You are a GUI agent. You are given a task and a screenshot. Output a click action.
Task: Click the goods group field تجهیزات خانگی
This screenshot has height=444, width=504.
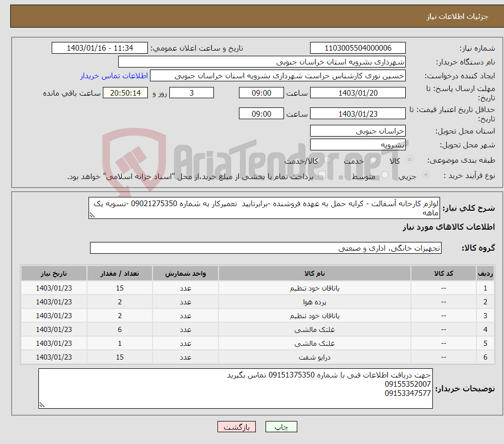tap(266, 248)
